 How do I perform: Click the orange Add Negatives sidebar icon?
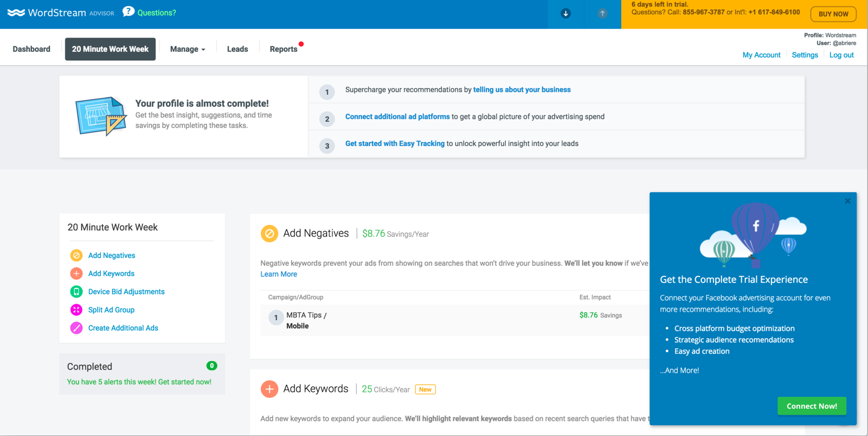[x=76, y=255]
